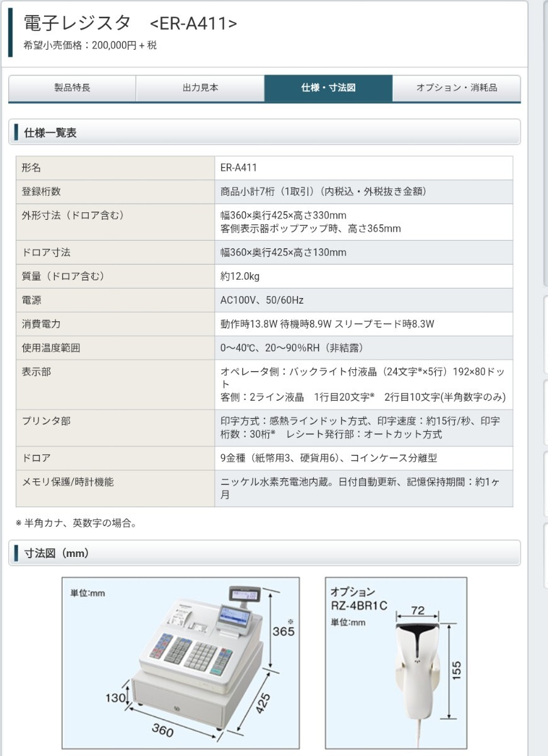Open the 製品特長 tab
The height and width of the screenshot is (756, 548).
[72, 88]
